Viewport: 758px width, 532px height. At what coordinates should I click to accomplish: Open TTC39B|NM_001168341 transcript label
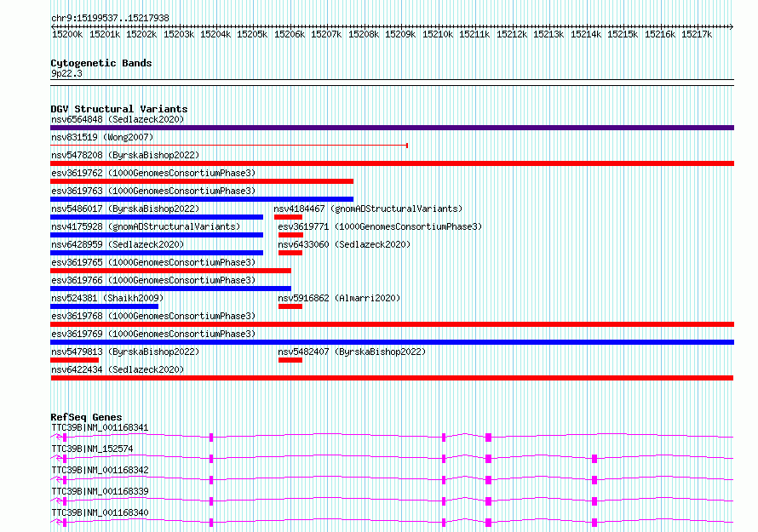(x=100, y=427)
